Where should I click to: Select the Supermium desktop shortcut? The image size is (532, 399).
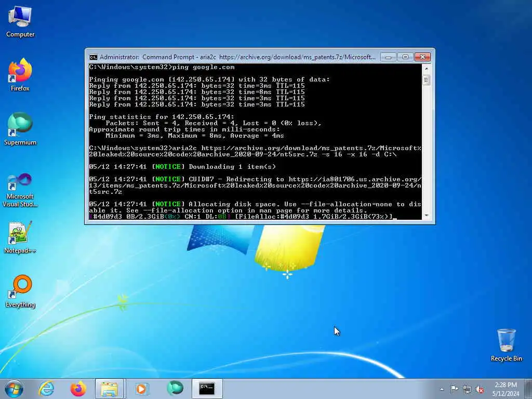(20, 129)
